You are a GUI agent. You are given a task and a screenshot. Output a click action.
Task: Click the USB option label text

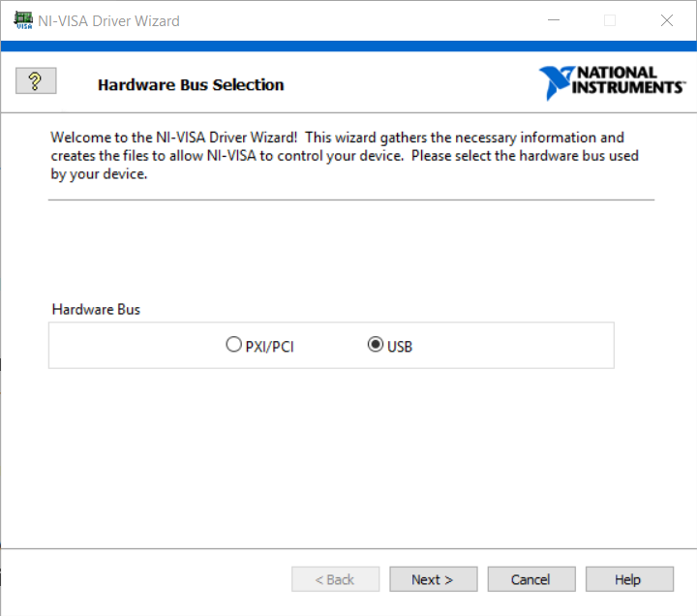coord(400,347)
